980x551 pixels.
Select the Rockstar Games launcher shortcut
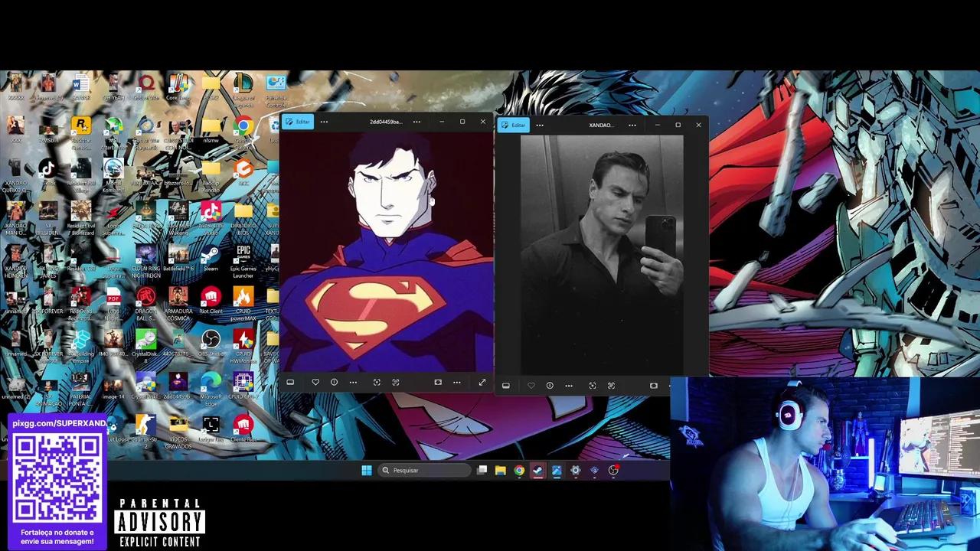(x=81, y=130)
